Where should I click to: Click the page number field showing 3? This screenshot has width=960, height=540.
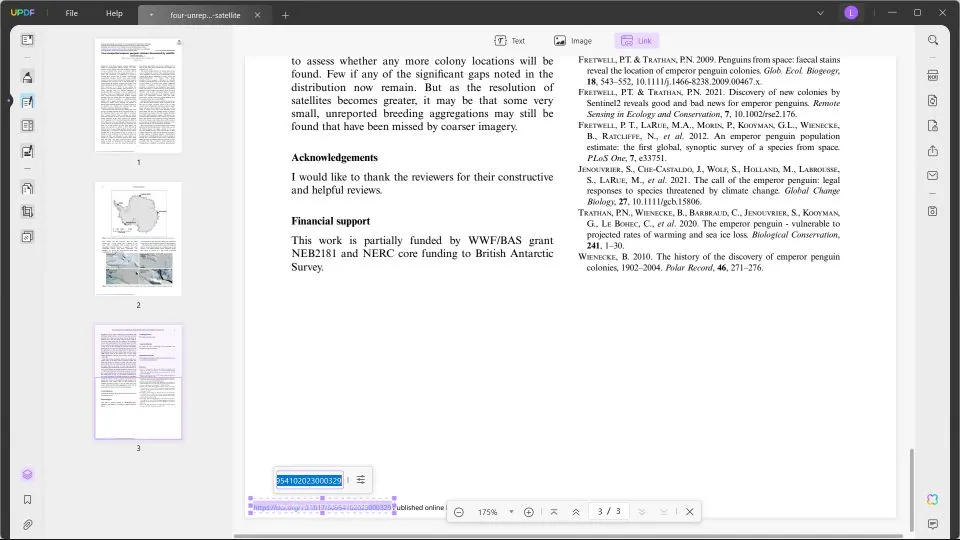[609, 511]
